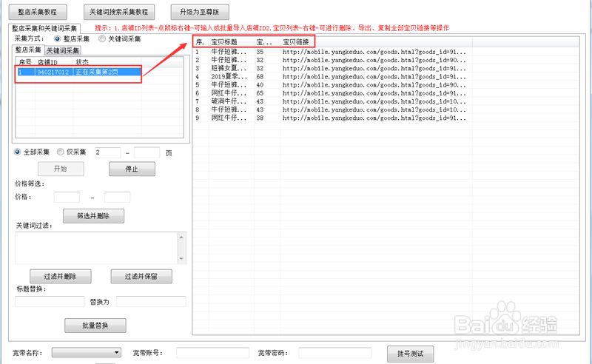
Task: Click the 宝贝链接 column header
Action: 376,42
